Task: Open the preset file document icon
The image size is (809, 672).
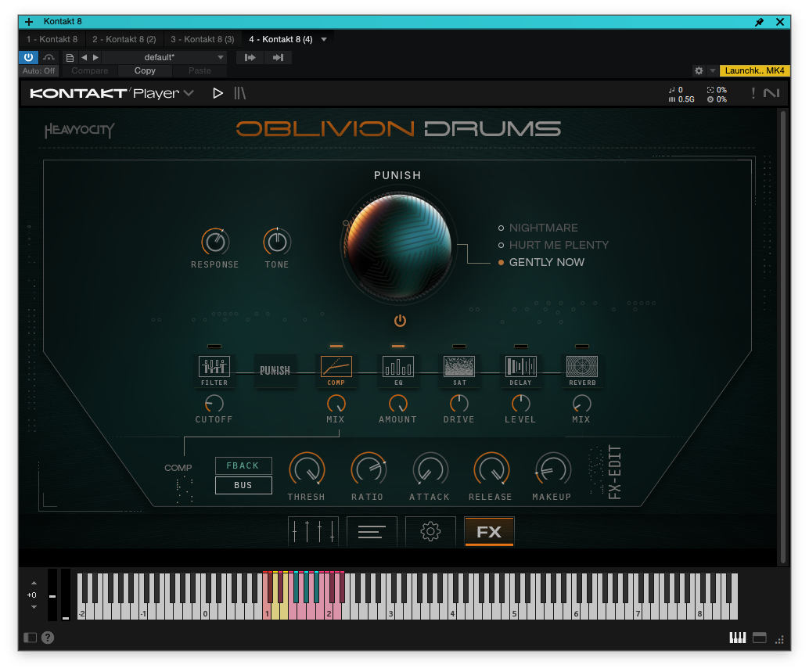Action: pyautogui.click(x=70, y=58)
